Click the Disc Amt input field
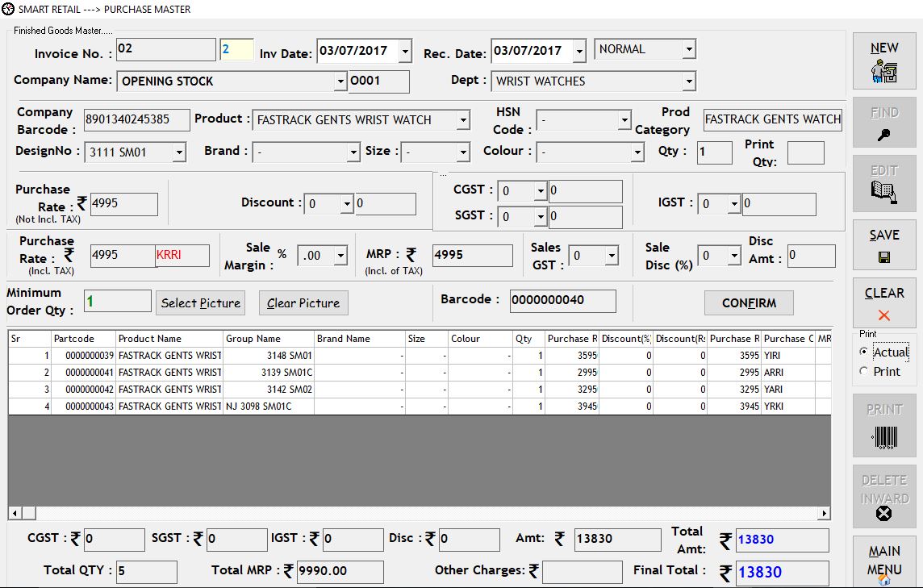Viewport: 923px width, 588px height. click(811, 256)
